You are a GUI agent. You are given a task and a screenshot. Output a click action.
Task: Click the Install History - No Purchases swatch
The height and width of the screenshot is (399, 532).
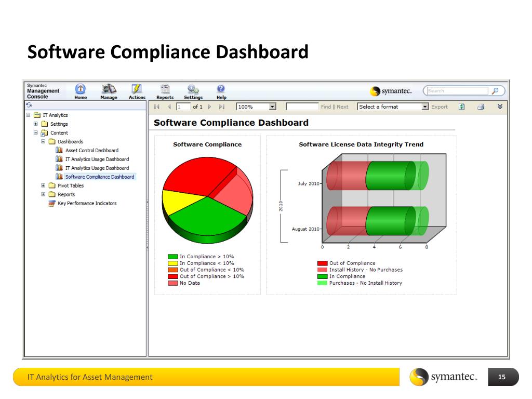pyautogui.click(x=322, y=270)
